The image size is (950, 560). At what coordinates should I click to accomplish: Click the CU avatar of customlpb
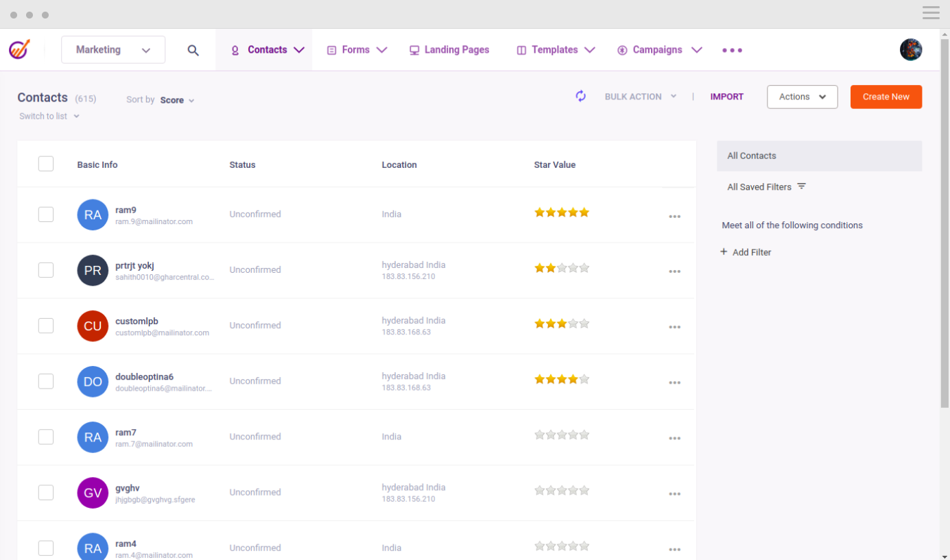click(x=93, y=326)
